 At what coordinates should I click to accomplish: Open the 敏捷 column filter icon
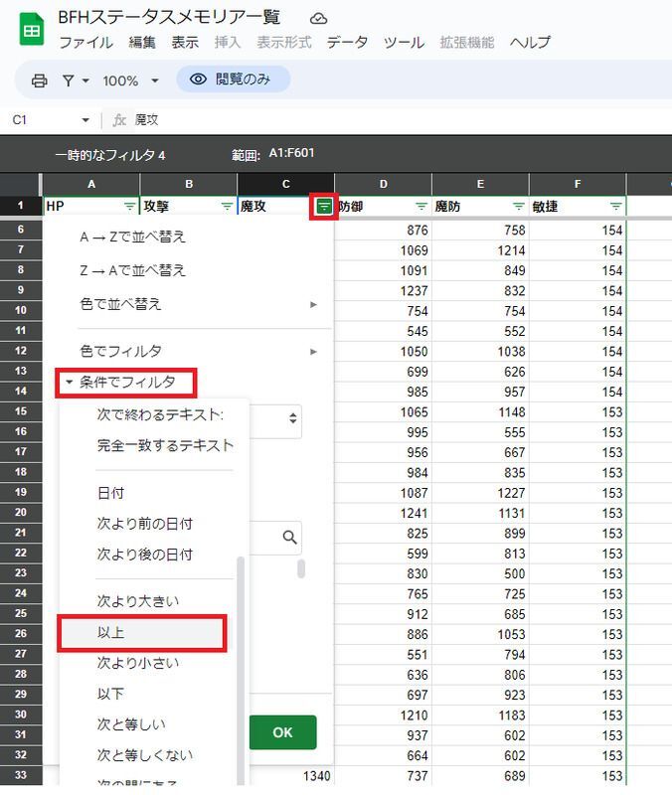[x=616, y=207]
